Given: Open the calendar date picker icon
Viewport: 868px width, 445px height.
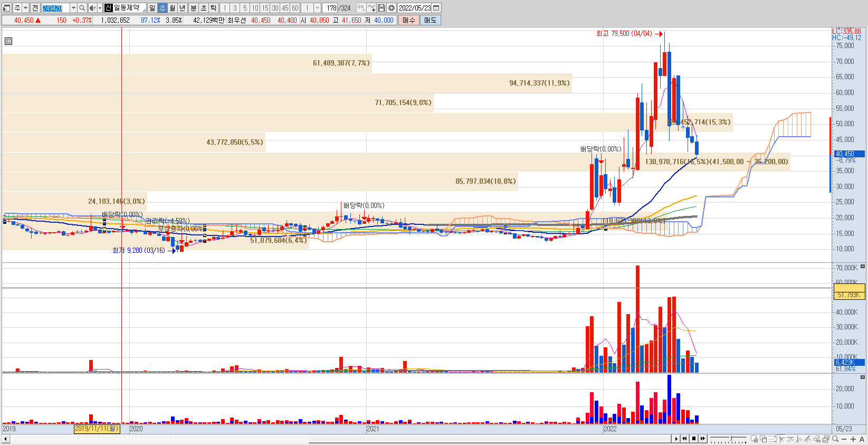Looking at the screenshot, I should tap(436, 8).
